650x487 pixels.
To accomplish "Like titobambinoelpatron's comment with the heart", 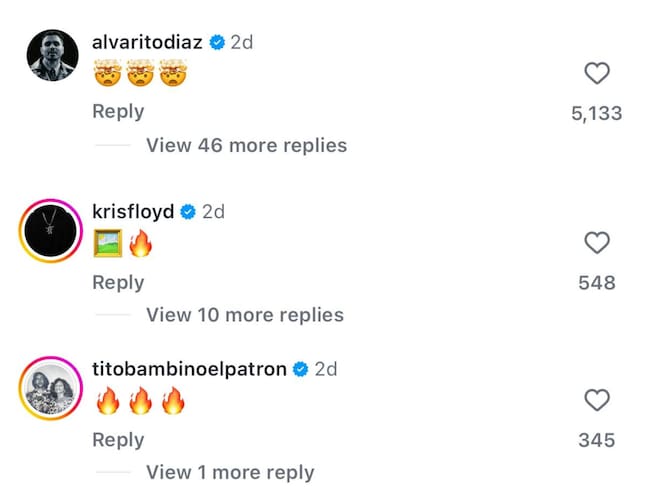I will 596,401.
